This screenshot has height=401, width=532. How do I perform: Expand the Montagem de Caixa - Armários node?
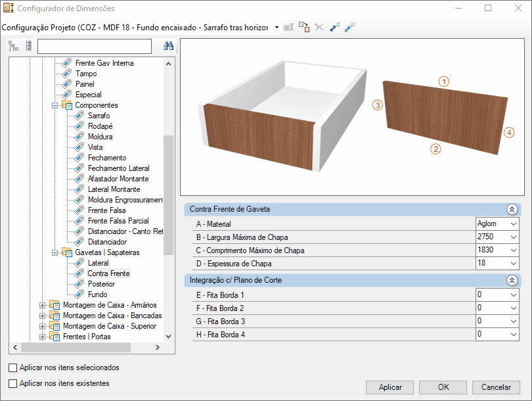click(x=43, y=305)
